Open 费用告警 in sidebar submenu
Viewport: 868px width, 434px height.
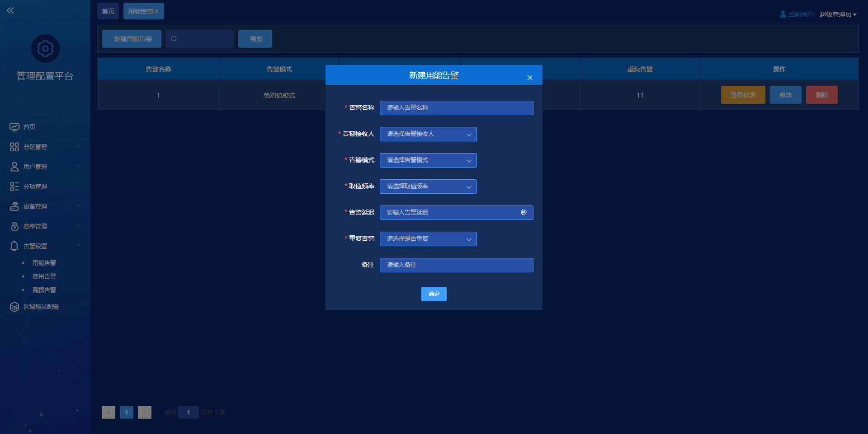point(44,276)
